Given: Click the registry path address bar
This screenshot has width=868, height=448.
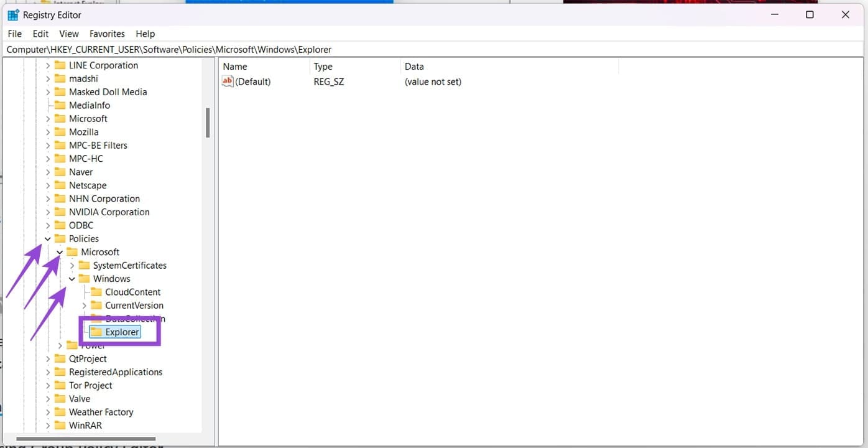Looking at the screenshot, I should 434,49.
